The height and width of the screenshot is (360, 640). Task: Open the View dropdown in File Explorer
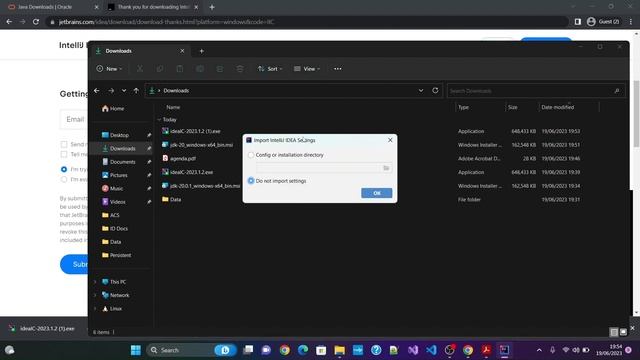307,69
